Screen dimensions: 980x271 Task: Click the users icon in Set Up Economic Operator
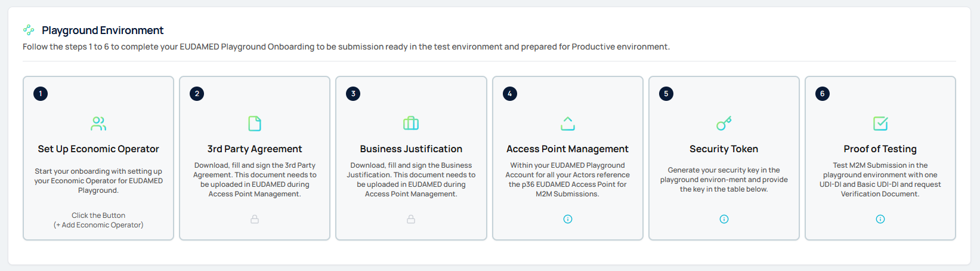pyautogui.click(x=98, y=124)
